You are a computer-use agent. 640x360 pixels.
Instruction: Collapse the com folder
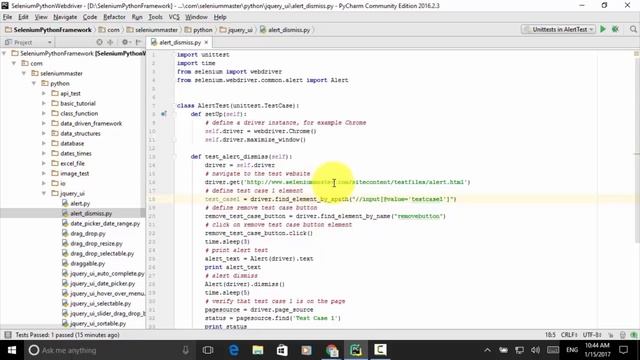click(14, 63)
